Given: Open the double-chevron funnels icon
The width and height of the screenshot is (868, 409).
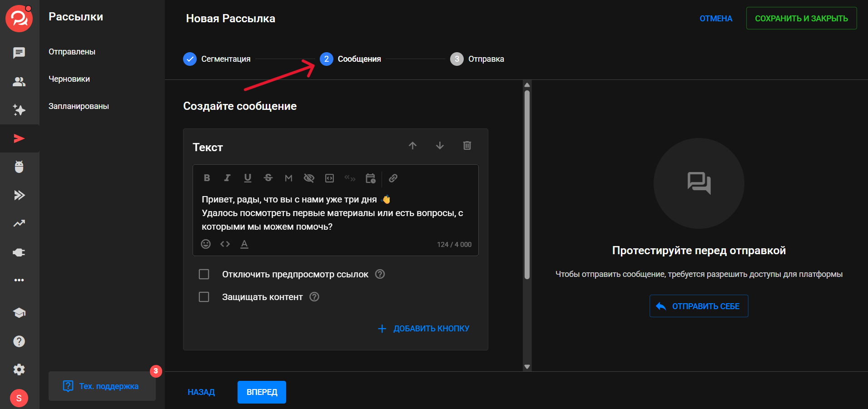Looking at the screenshot, I should pyautogui.click(x=19, y=195).
